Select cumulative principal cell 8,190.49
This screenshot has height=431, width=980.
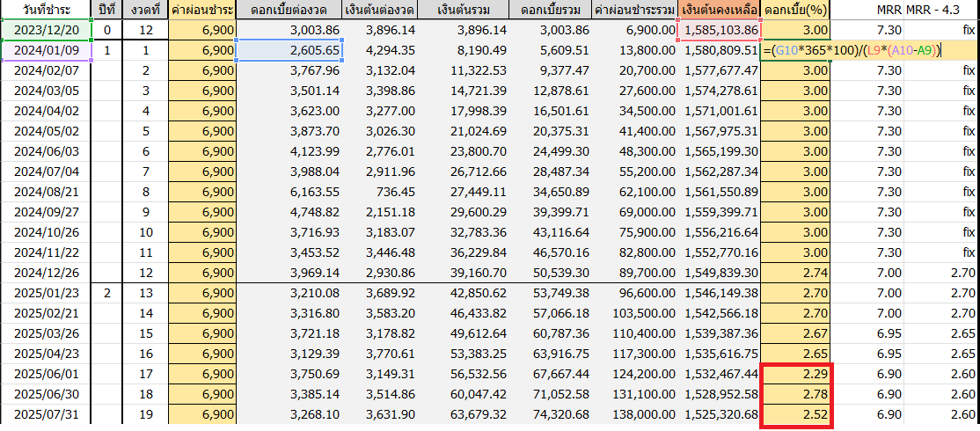pyautogui.click(x=463, y=51)
